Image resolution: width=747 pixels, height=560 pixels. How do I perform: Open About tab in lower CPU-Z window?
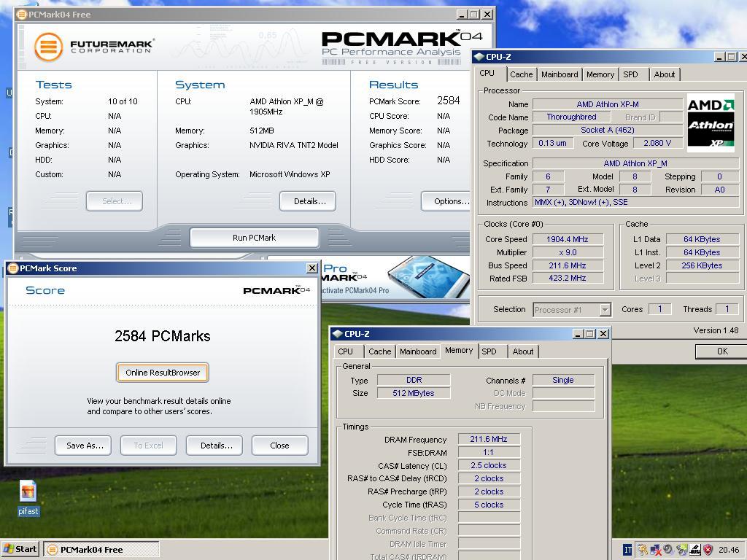522,351
